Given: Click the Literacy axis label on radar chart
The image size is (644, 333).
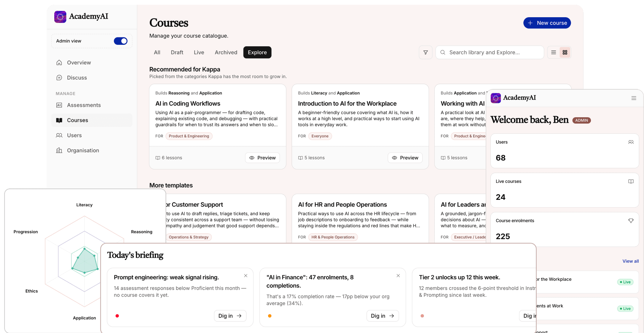Looking at the screenshot, I should click(84, 205).
